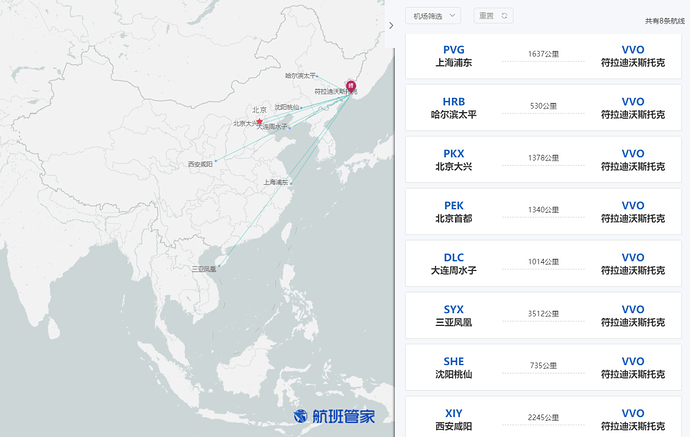Click the Shanghai Pudong airport map marker
Image resolution: width=690 pixels, height=437 pixels.
[x=290, y=182]
